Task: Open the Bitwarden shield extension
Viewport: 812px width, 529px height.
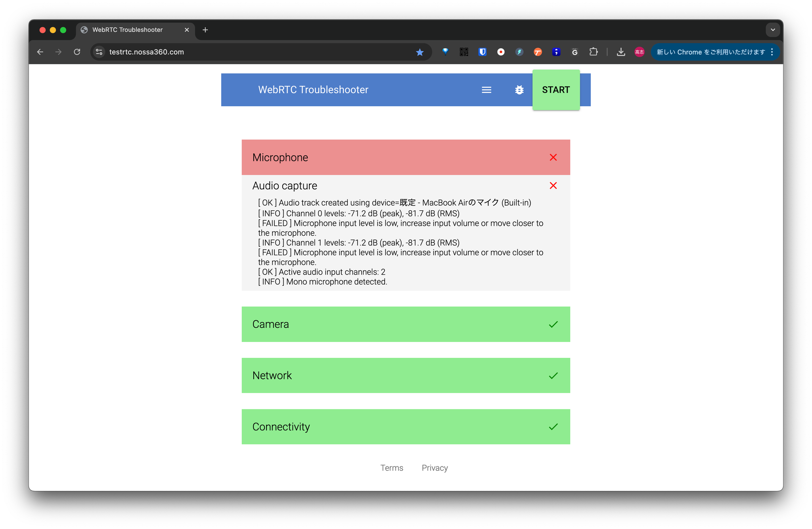Action: (483, 52)
